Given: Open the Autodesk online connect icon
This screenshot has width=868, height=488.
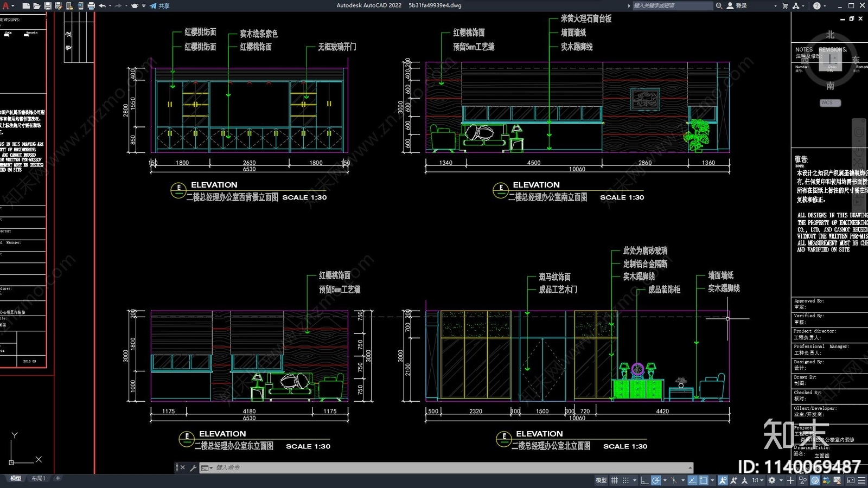Looking at the screenshot, I should [x=796, y=5].
